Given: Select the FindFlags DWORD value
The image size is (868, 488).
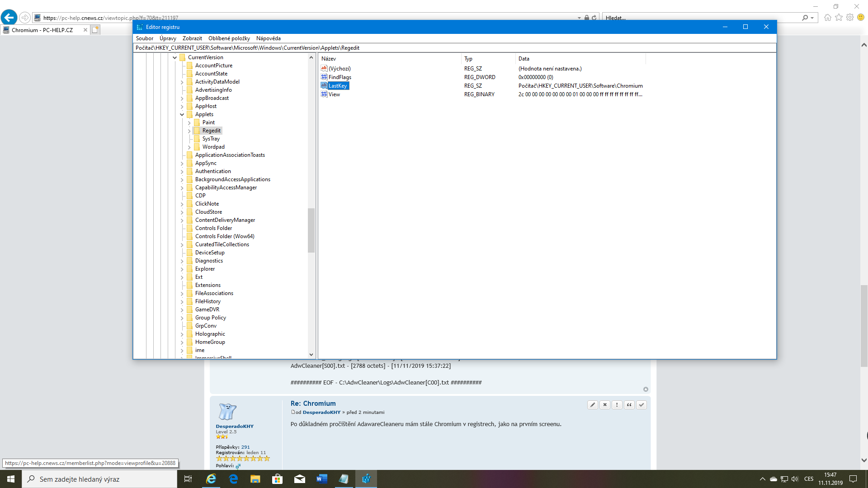Looking at the screenshot, I should (340, 77).
